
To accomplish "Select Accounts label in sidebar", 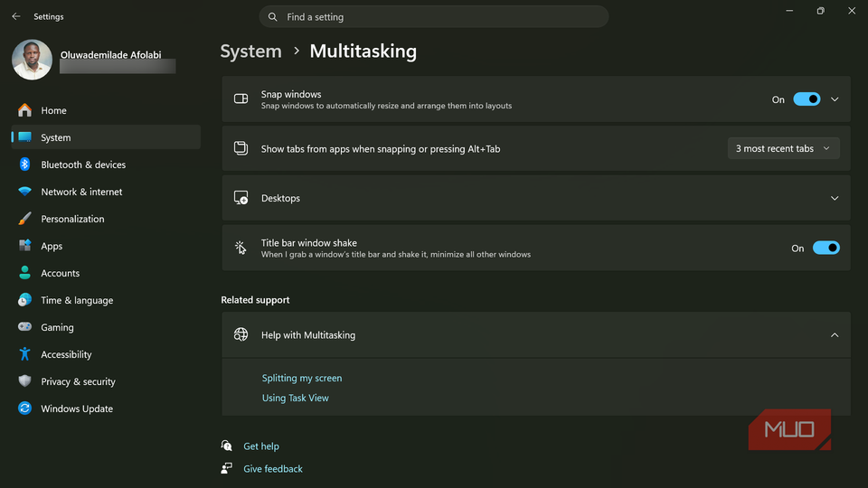I will click(61, 273).
